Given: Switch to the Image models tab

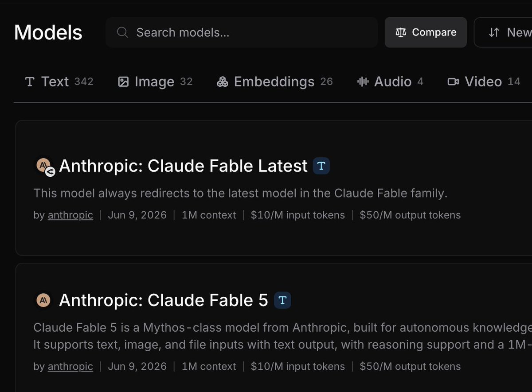Looking at the screenshot, I should (155, 82).
